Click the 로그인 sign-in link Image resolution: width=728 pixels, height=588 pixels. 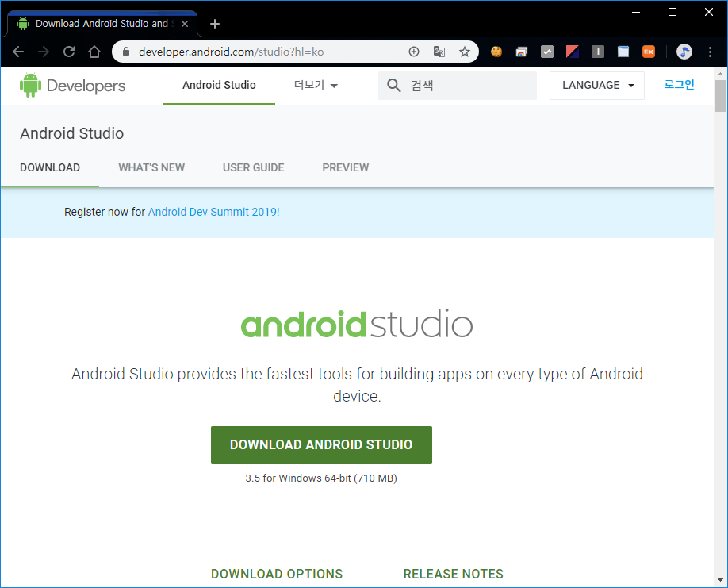point(679,85)
